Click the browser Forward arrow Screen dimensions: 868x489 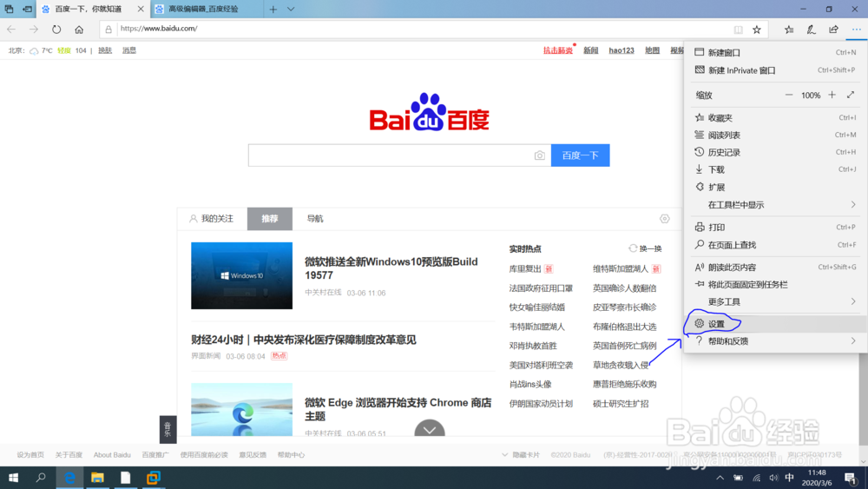(34, 30)
